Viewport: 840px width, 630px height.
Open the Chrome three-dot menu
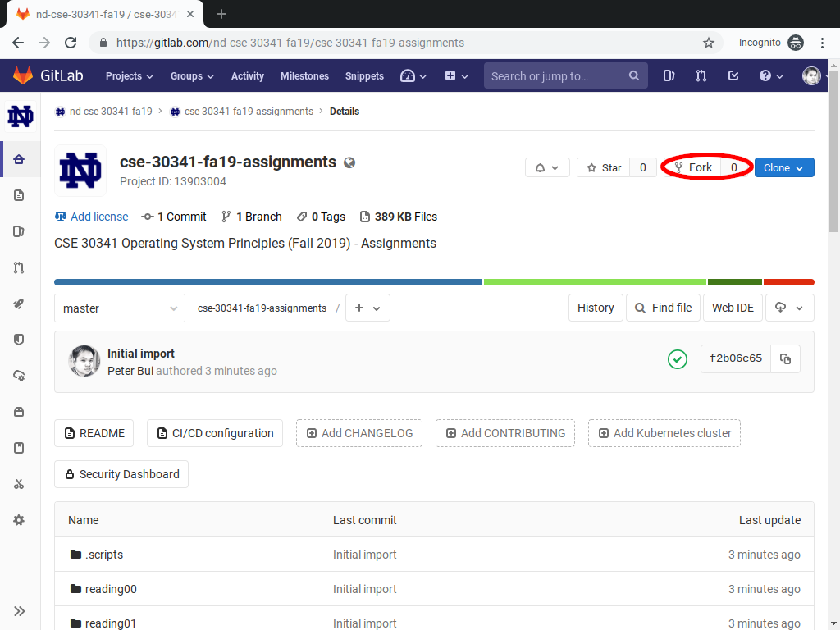click(822, 43)
